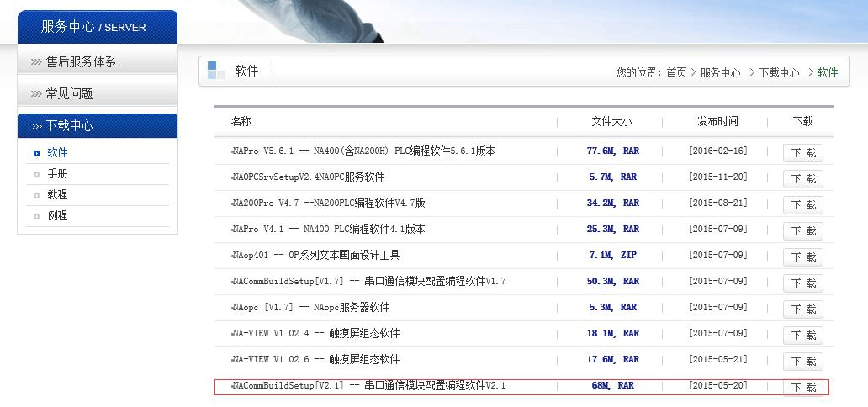Go to 首页 in breadcrumb
868x407 pixels.
676,72
